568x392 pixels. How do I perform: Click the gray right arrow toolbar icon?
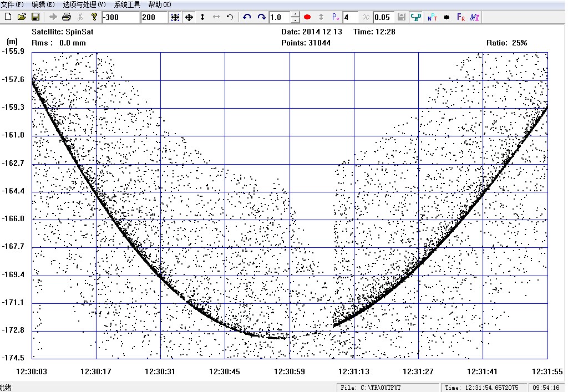53,17
